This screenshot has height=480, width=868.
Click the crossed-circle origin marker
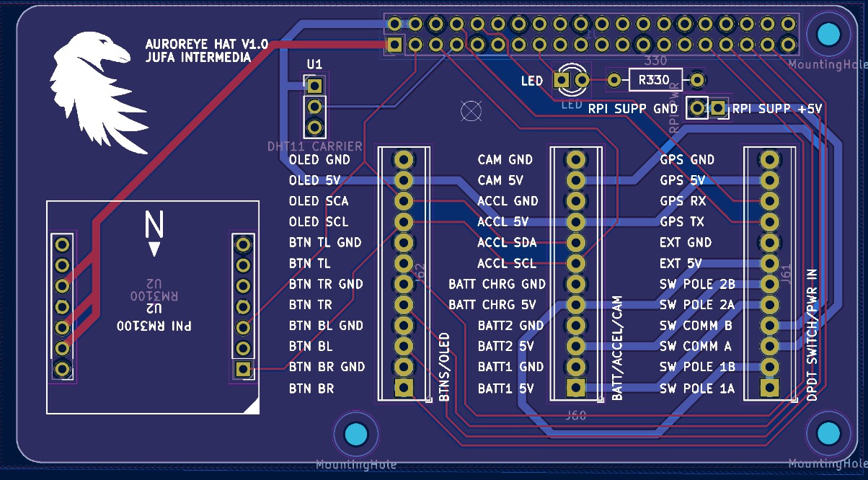click(470, 110)
